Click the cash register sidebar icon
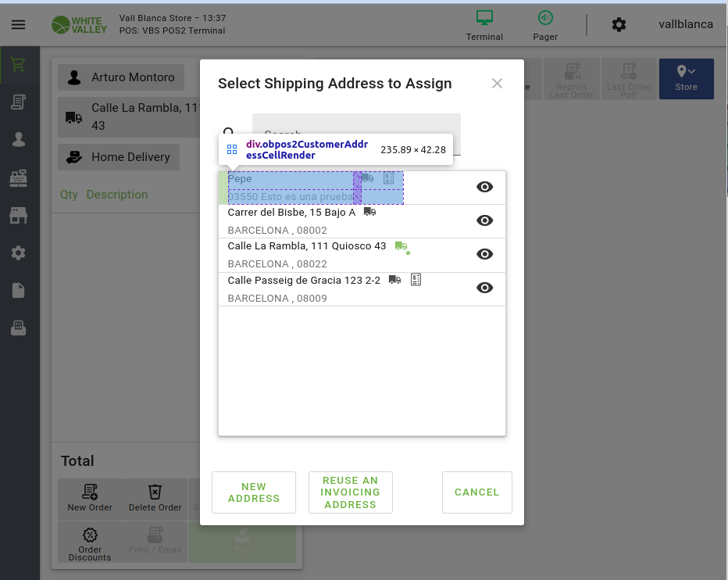The image size is (728, 580). (18, 178)
